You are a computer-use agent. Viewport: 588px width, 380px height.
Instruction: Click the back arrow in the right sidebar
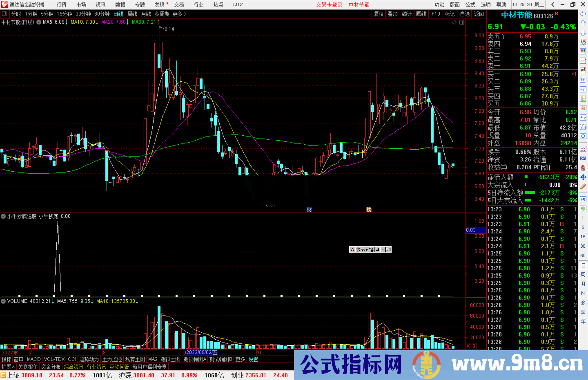[583, 14]
